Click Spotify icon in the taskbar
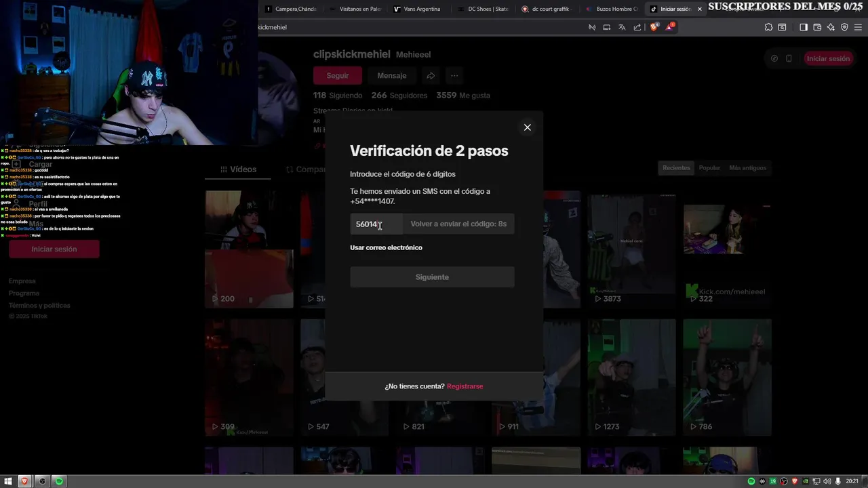The height and width of the screenshot is (488, 868). point(59,481)
